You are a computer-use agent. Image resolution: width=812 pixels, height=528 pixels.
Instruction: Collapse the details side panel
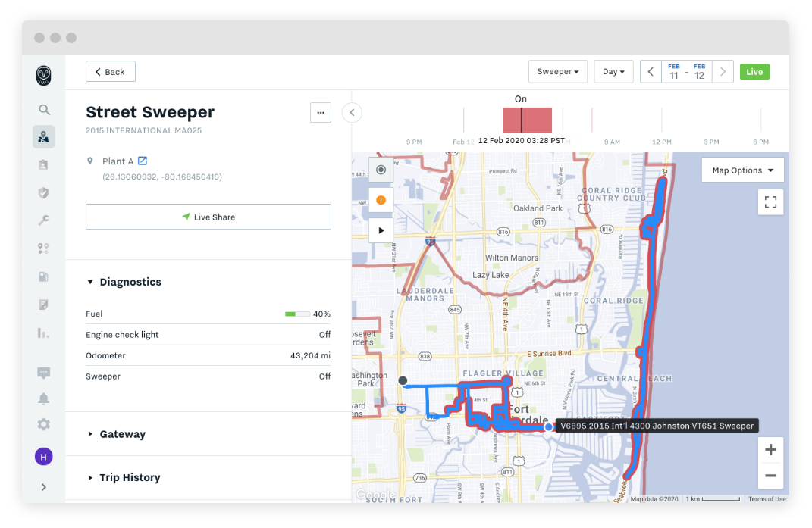point(352,113)
